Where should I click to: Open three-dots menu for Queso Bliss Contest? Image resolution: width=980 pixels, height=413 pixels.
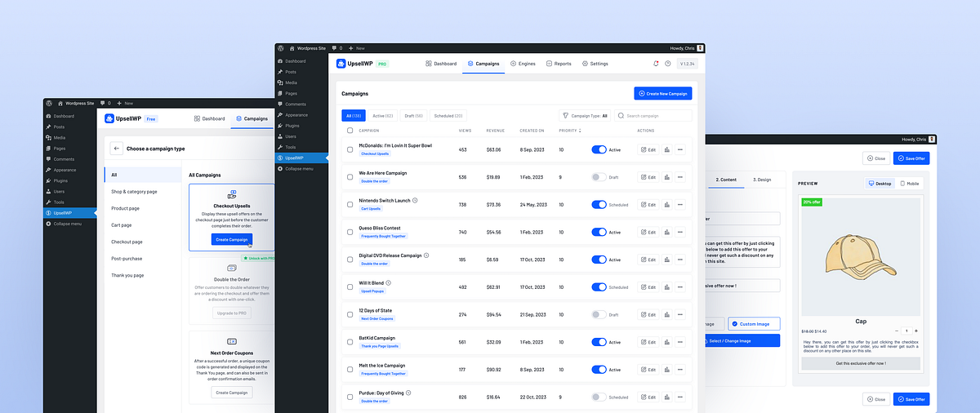680,232
